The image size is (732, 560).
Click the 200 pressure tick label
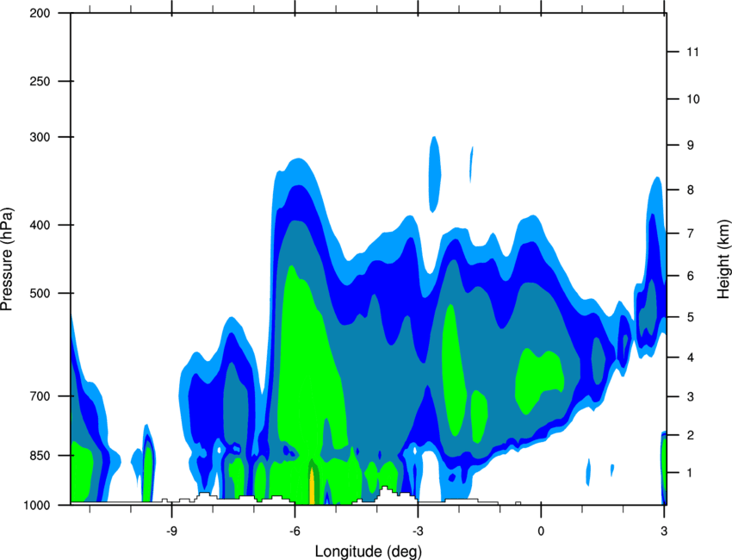(x=40, y=13)
